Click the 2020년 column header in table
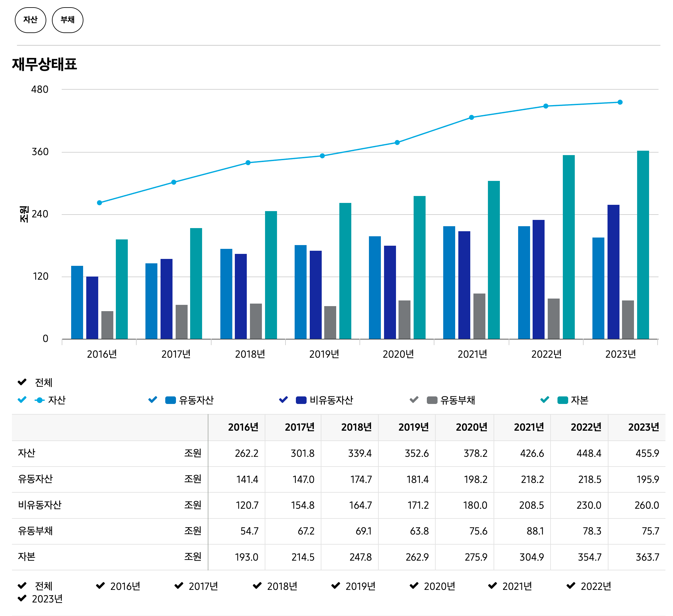 [471, 427]
